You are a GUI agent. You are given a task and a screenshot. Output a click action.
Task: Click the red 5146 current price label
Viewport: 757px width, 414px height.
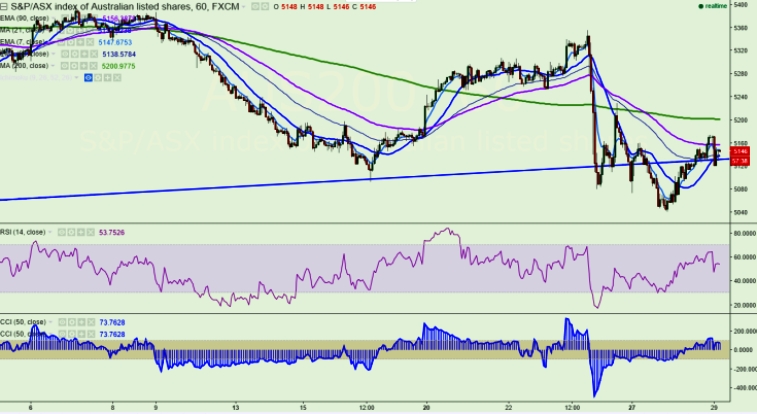click(x=741, y=151)
